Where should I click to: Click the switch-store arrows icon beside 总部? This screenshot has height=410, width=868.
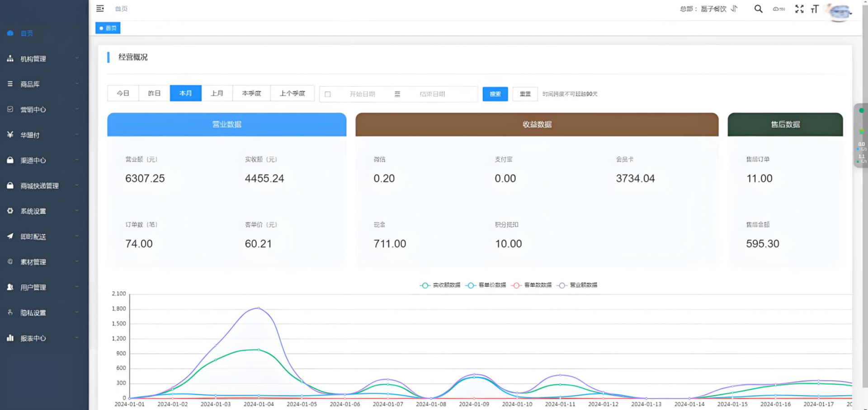tap(734, 9)
